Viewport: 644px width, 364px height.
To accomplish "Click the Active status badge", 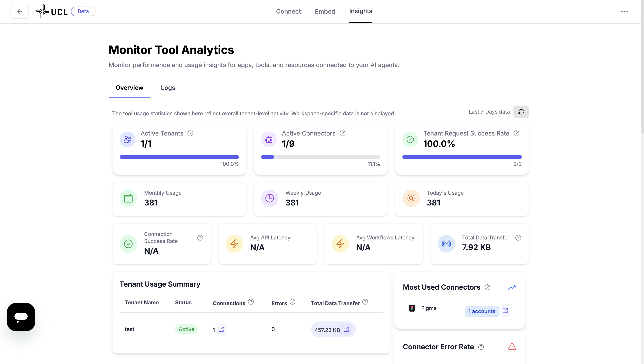I will click(x=186, y=329).
